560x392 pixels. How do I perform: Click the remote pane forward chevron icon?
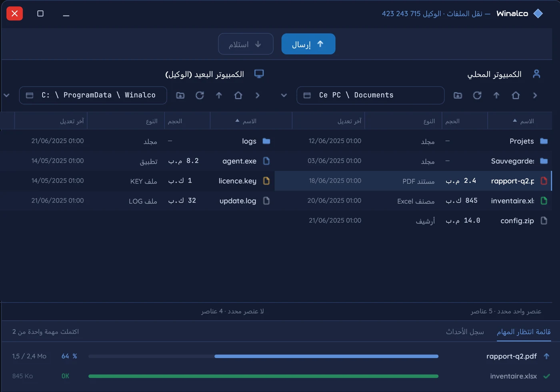[257, 96]
